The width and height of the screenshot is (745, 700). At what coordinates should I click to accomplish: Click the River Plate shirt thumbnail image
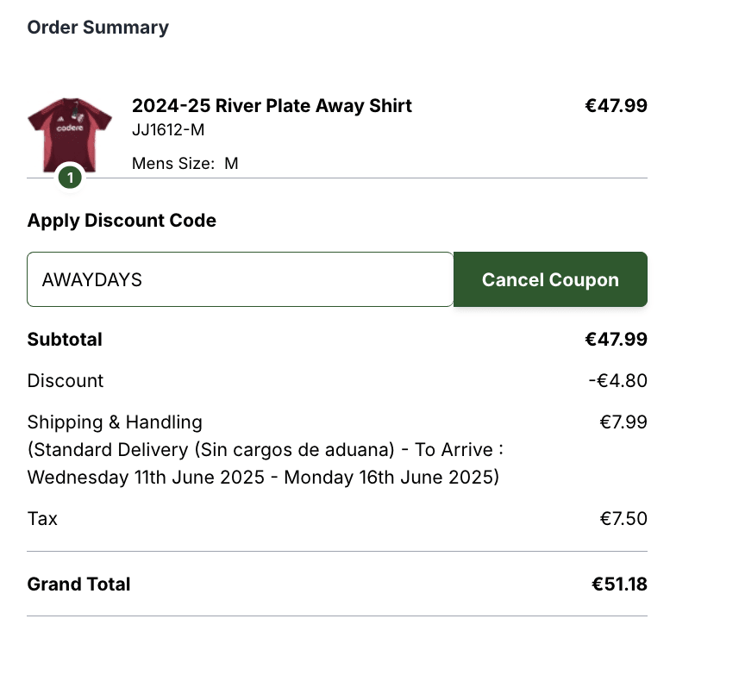70,134
